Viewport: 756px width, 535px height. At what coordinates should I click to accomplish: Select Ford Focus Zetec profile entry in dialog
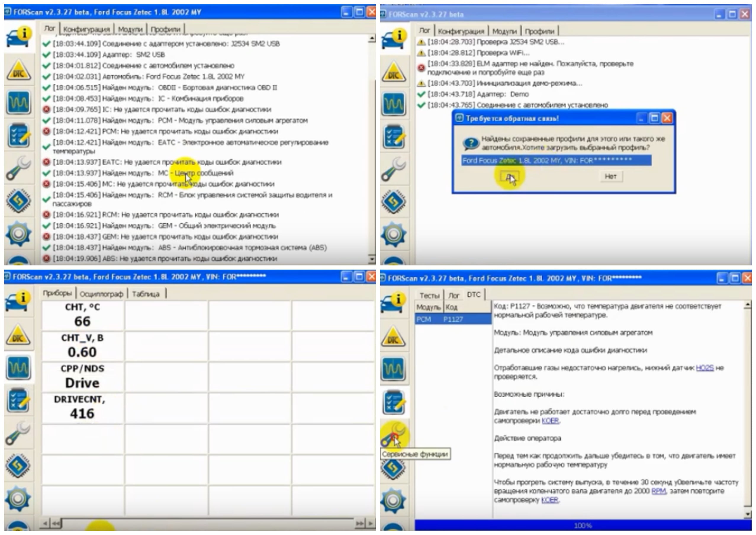tap(556, 161)
